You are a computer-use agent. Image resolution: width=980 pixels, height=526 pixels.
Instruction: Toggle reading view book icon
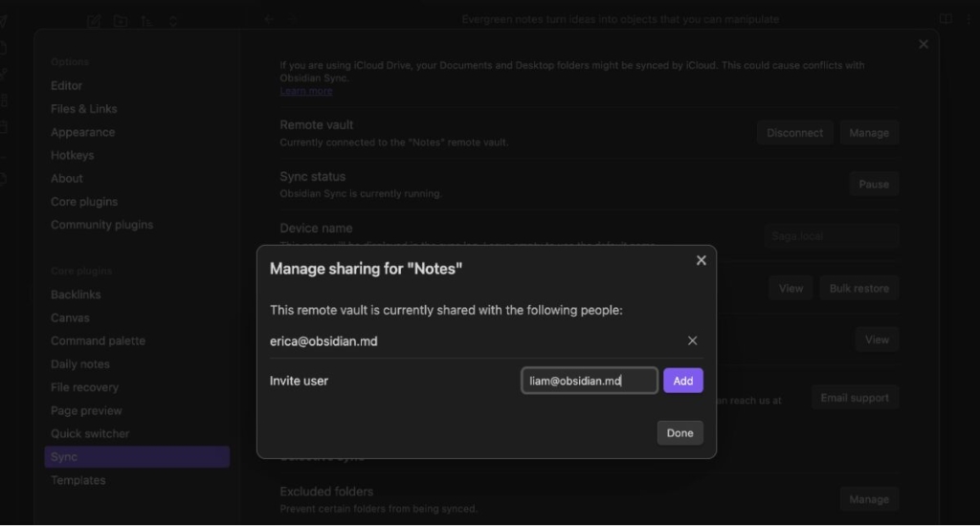point(946,19)
